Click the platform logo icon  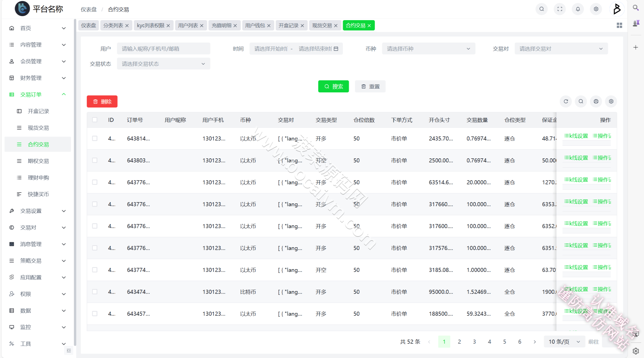point(22,9)
